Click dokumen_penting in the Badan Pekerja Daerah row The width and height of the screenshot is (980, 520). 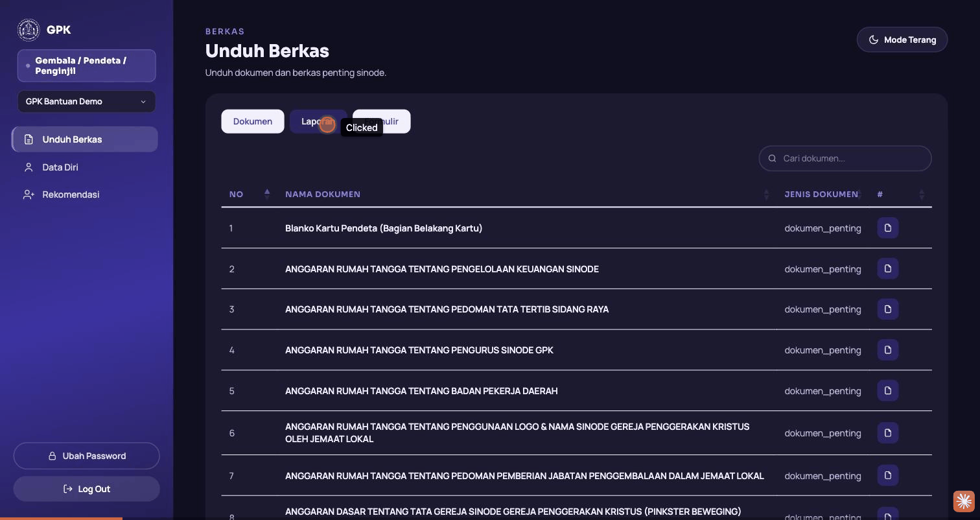tap(822, 391)
